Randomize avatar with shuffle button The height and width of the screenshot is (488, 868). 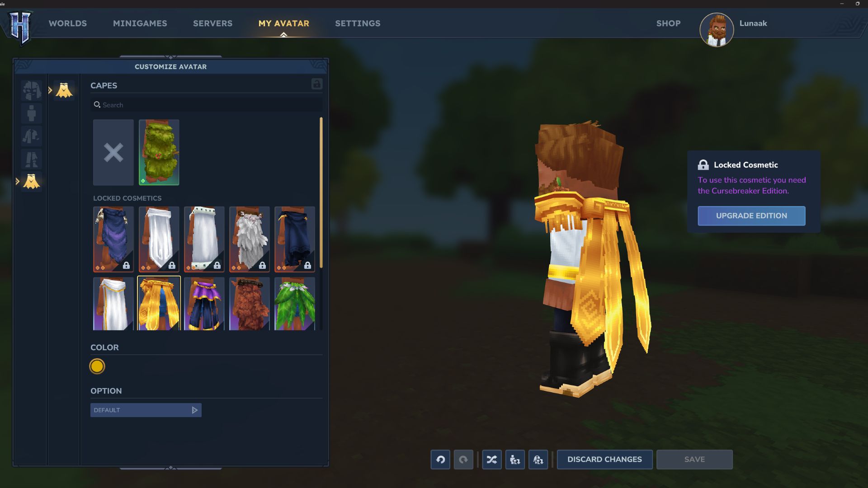click(491, 460)
